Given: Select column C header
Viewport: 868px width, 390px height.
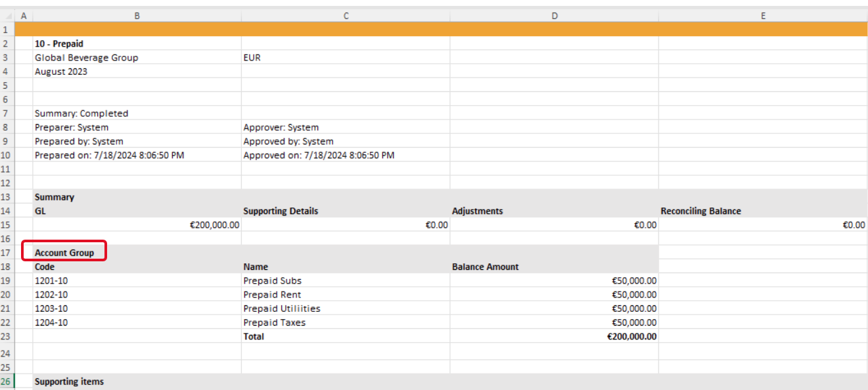Looking at the screenshot, I should (x=346, y=15).
